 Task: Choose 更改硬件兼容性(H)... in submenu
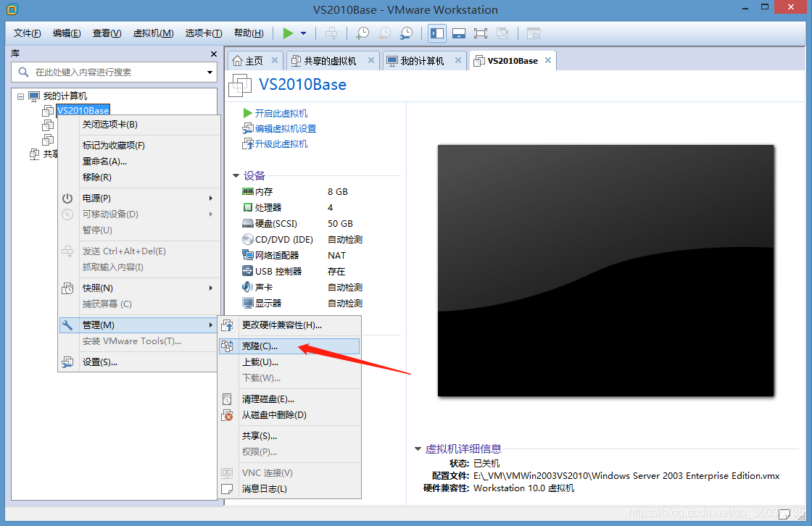coord(289,325)
